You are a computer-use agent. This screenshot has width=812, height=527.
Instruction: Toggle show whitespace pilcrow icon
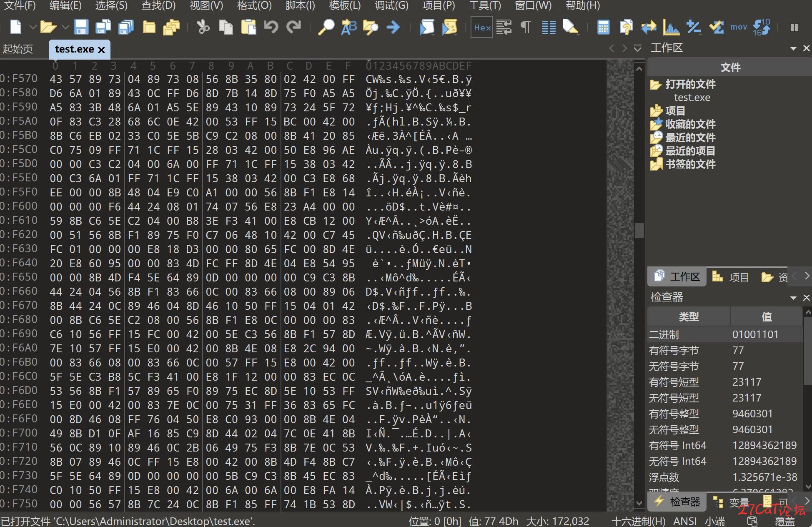click(526, 28)
